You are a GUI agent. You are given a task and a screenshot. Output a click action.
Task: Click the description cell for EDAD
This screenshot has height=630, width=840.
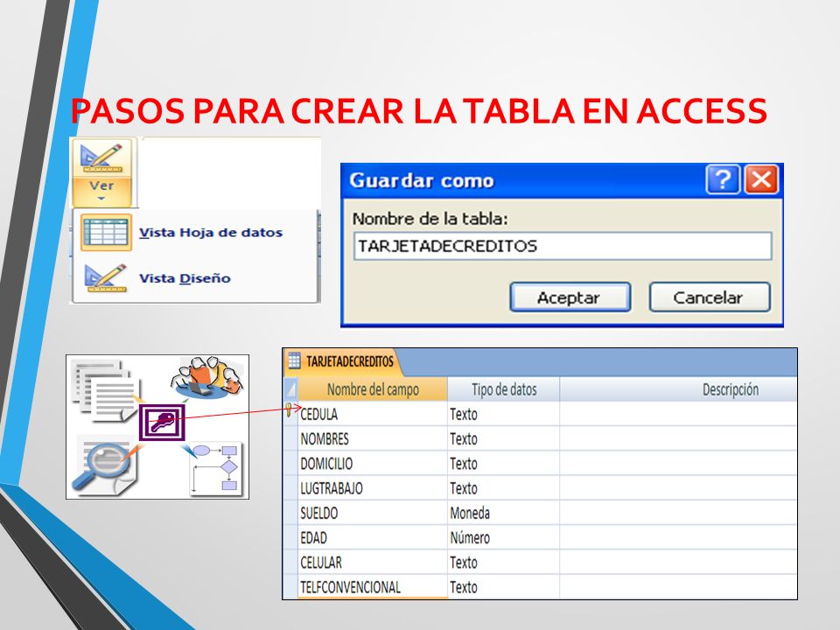(677, 538)
